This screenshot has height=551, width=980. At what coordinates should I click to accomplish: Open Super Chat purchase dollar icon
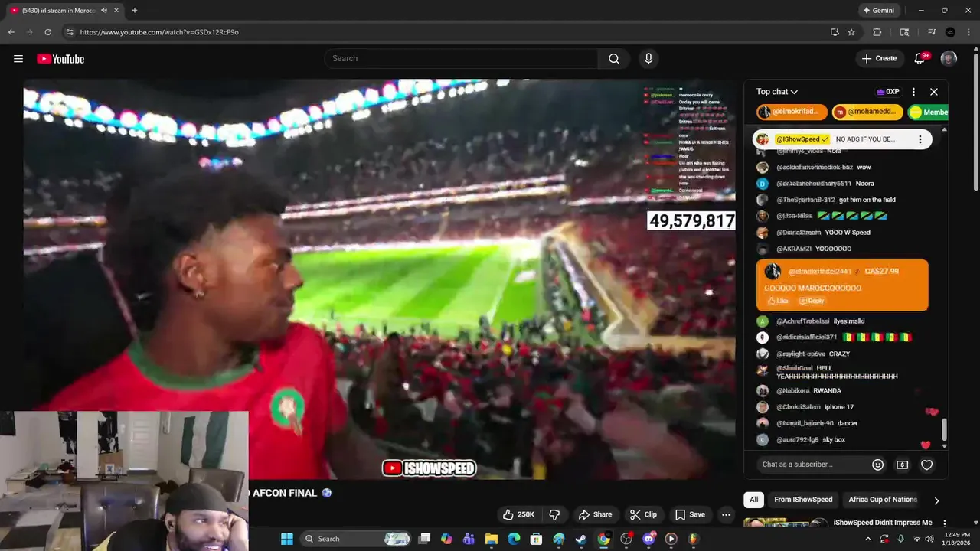pyautogui.click(x=903, y=465)
